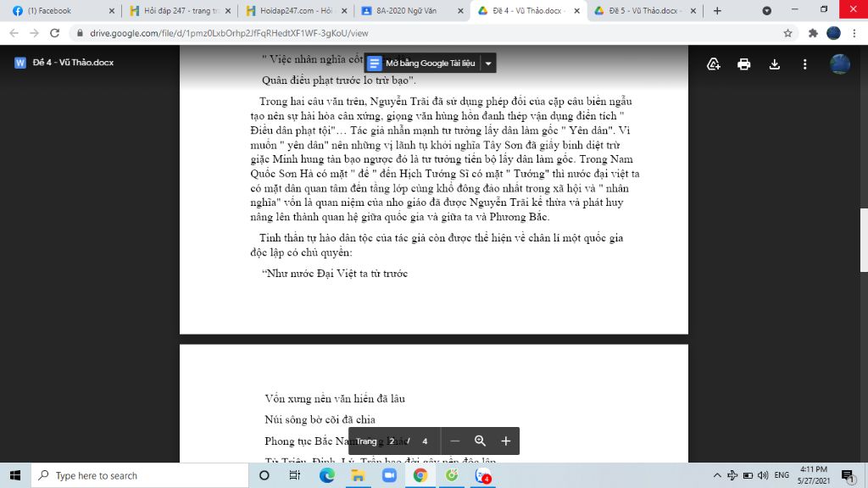868x488 pixels.
Task: Click the Chrome media control circle icon
Action: tap(766, 10)
